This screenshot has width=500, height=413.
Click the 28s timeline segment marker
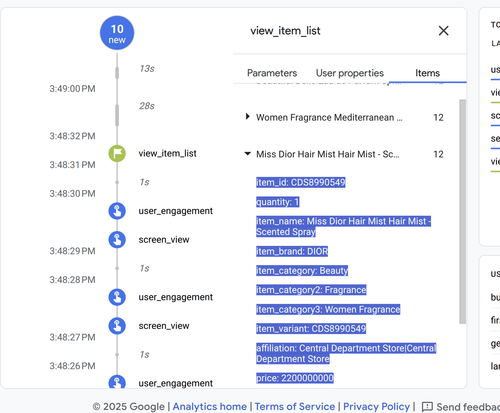point(117,116)
